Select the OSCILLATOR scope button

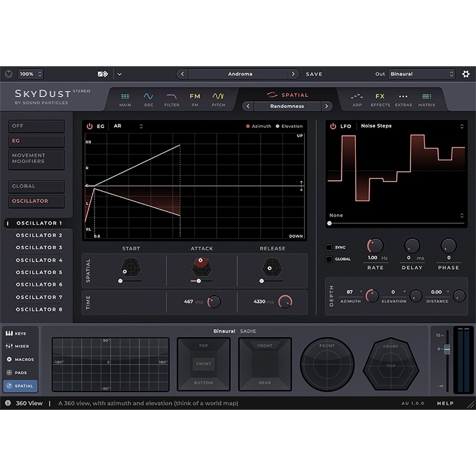coord(36,201)
